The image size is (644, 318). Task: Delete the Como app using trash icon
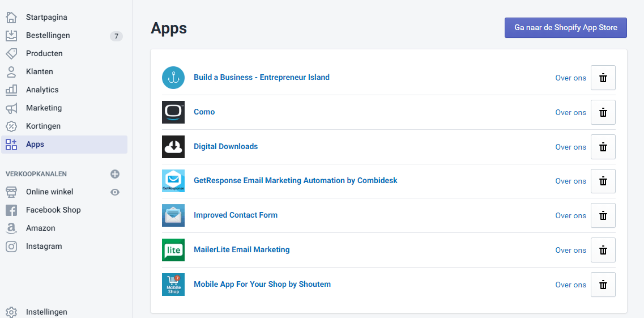603,112
